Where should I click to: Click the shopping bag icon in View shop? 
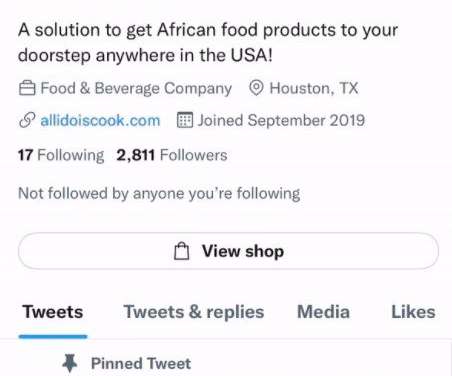click(182, 251)
